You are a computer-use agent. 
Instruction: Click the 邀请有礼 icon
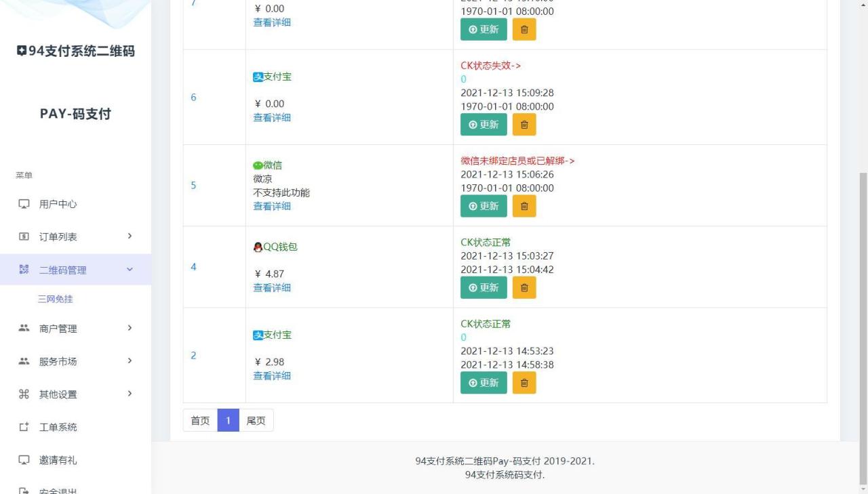tap(23, 460)
